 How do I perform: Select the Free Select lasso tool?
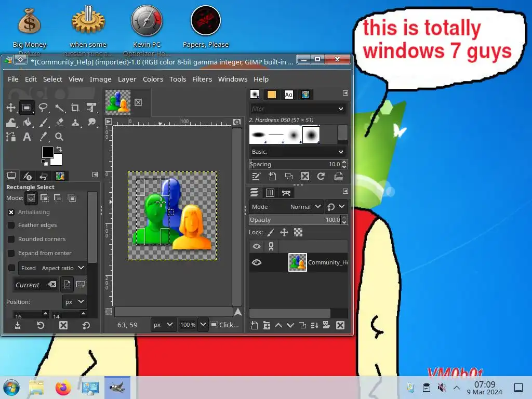coord(43,108)
